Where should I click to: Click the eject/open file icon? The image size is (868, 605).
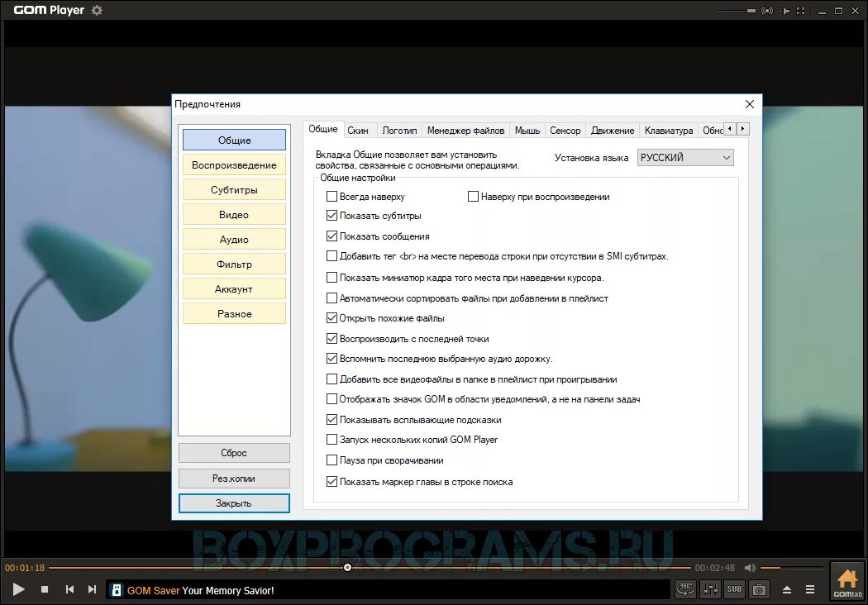787,589
